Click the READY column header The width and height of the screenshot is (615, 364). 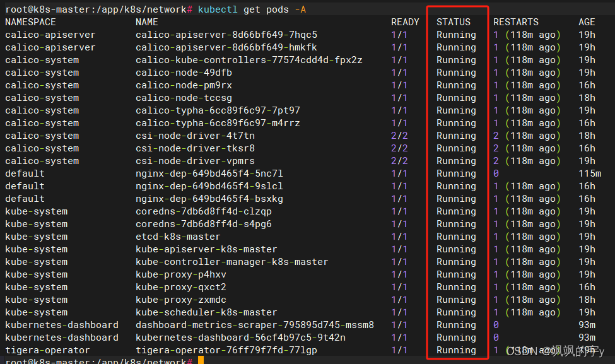[x=405, y=21]
